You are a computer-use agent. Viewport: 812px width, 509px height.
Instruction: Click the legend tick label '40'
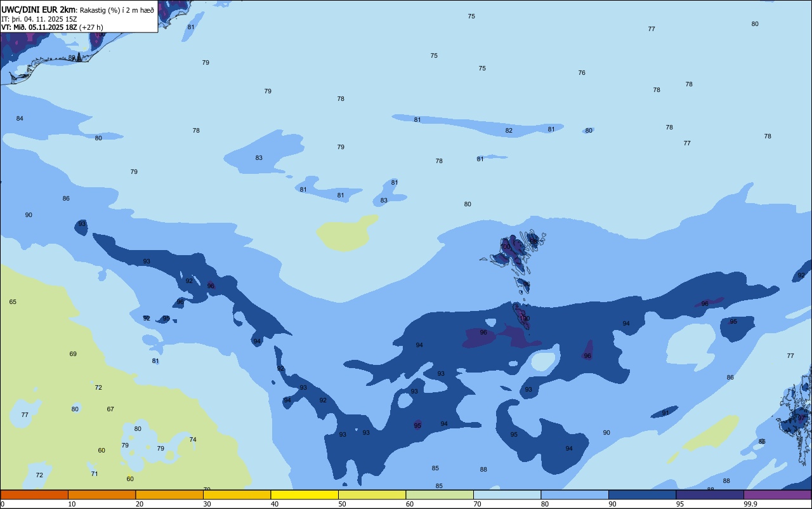click(x=275, y=504)
